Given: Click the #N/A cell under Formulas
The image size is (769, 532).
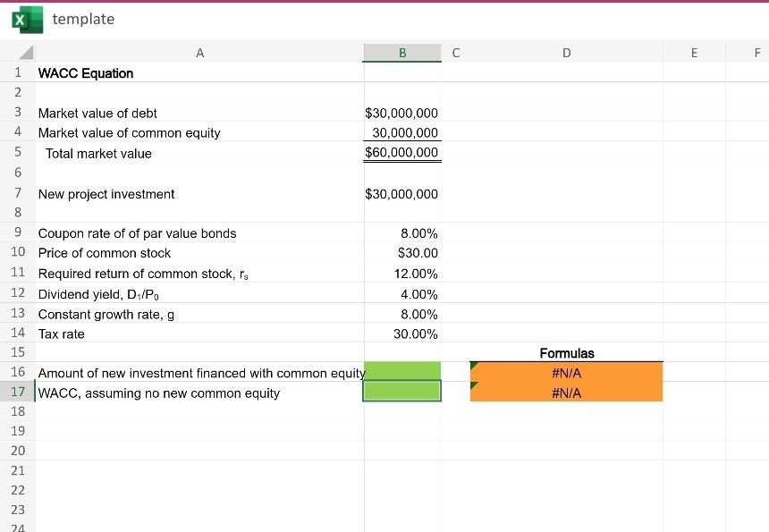Looking at the screenshot, I should (566, 373).
